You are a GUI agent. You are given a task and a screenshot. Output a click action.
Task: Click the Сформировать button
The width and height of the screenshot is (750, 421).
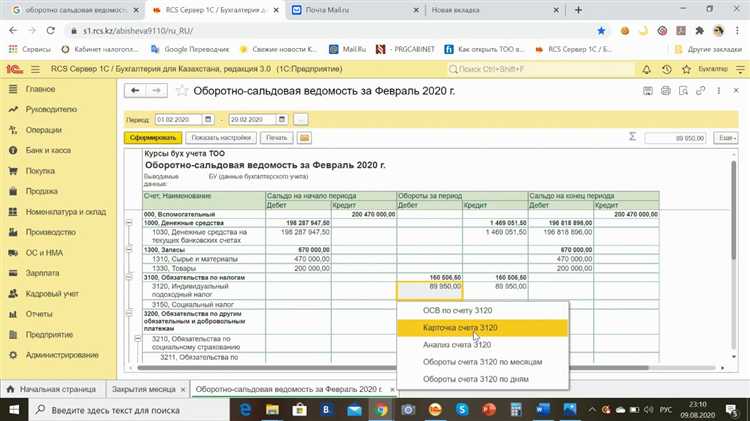pos(153,138)
